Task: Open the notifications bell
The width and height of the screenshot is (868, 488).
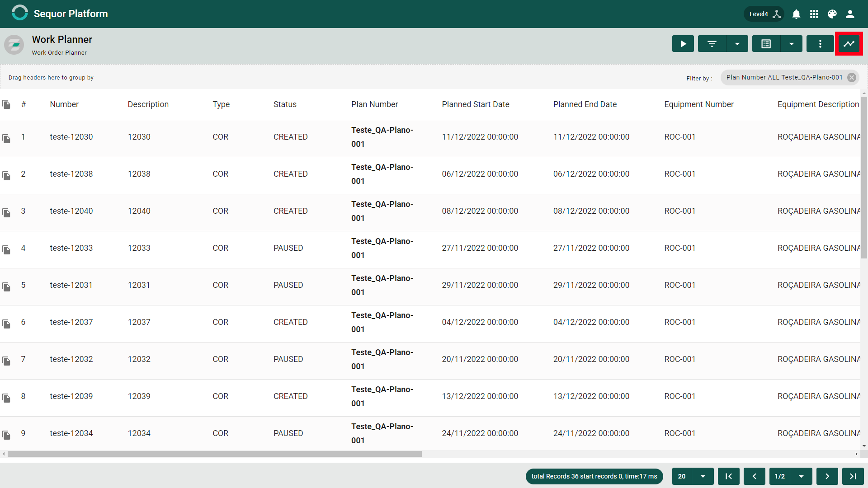Action: tap(796, 14)
